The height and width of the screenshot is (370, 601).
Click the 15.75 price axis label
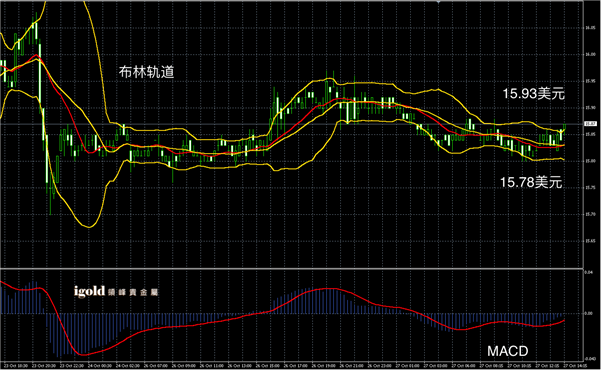[x=590, y=187]
